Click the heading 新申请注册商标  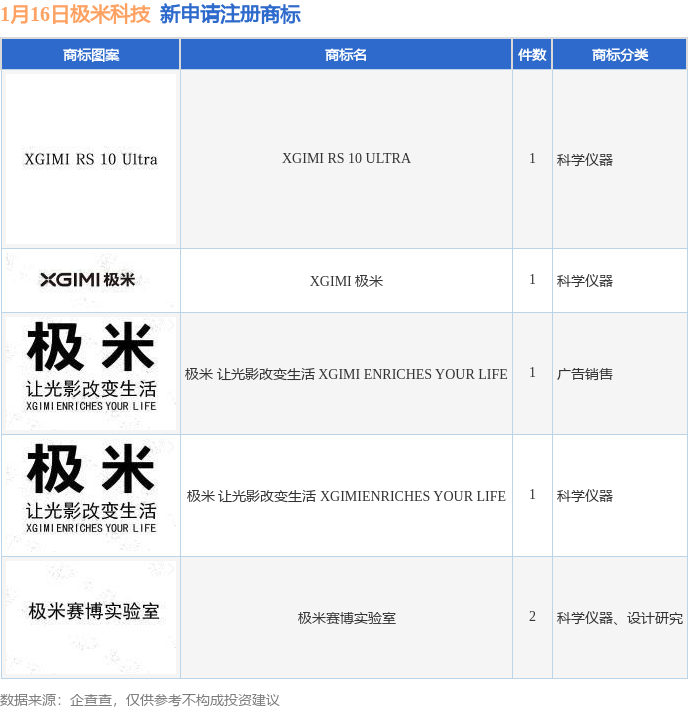(230, 14)
